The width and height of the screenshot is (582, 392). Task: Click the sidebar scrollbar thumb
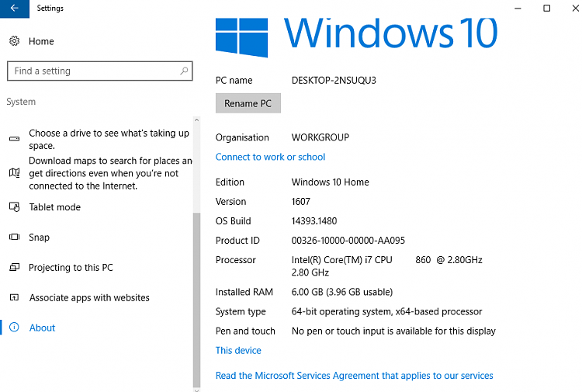point(197,300)
